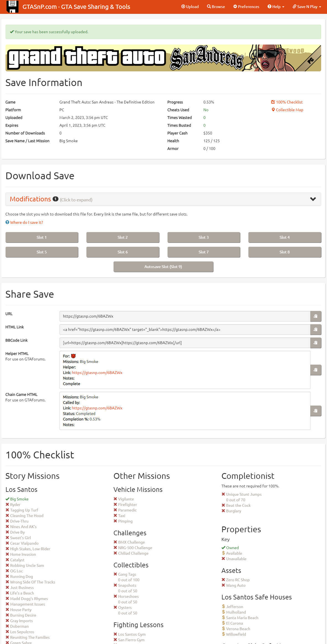
Task: Click 'Tagging Up Turf' mission text
Action: (x=24, y=510)
